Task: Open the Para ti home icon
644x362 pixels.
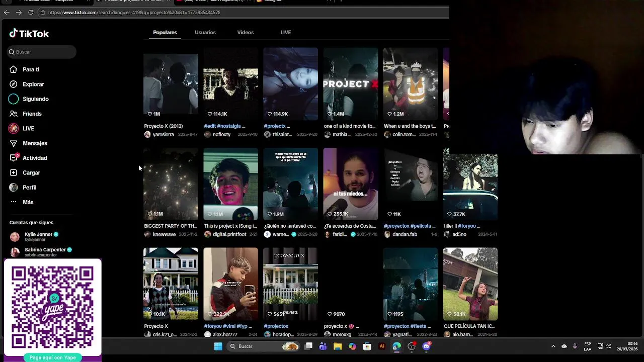Action: (14, 69)
